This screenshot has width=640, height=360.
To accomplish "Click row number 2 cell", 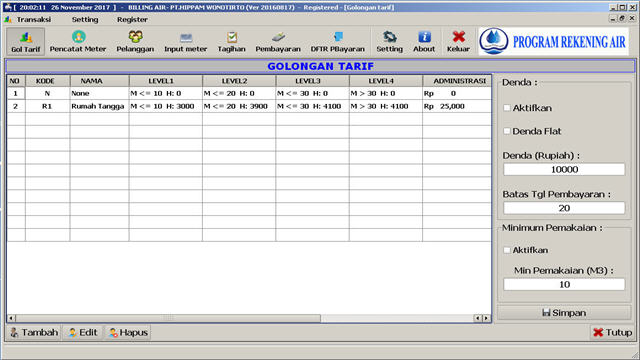I will click(x=16, y=106).
